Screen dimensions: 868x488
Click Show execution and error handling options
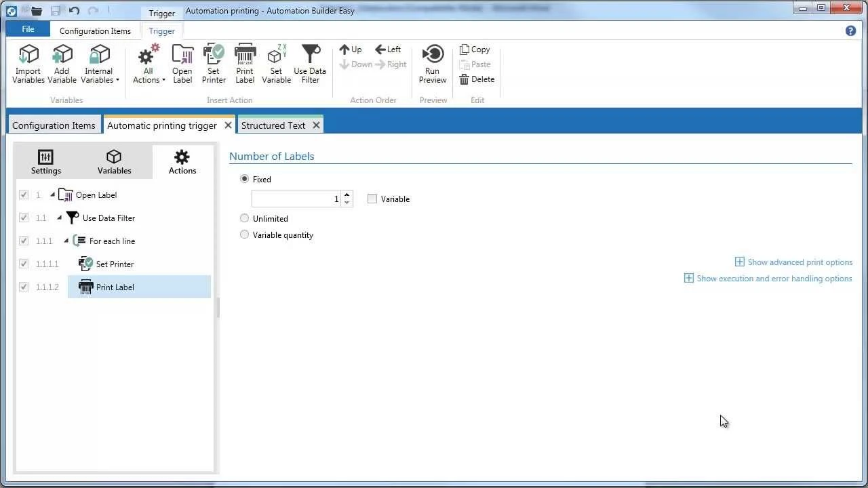click(x=774, y=278)
